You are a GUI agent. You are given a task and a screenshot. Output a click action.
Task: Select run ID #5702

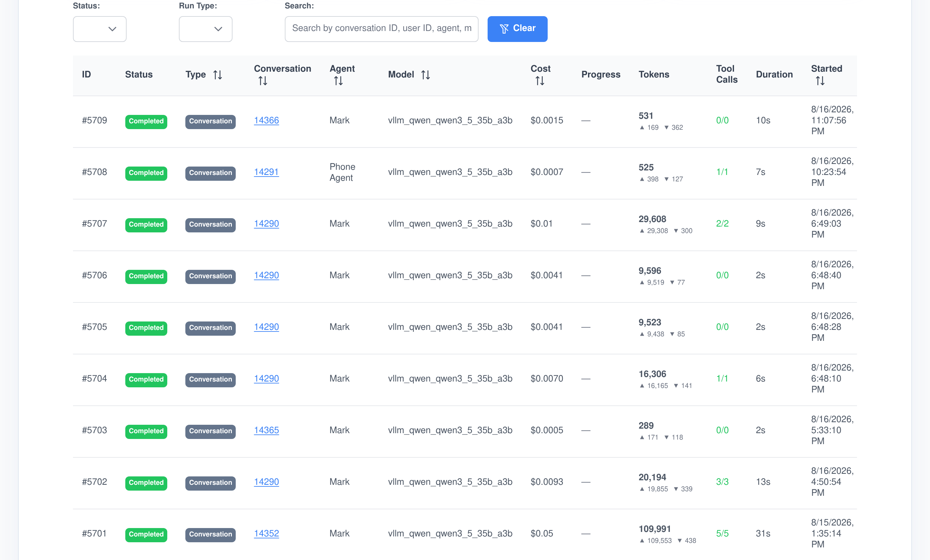pyautogui.click(x=94, y=482)
